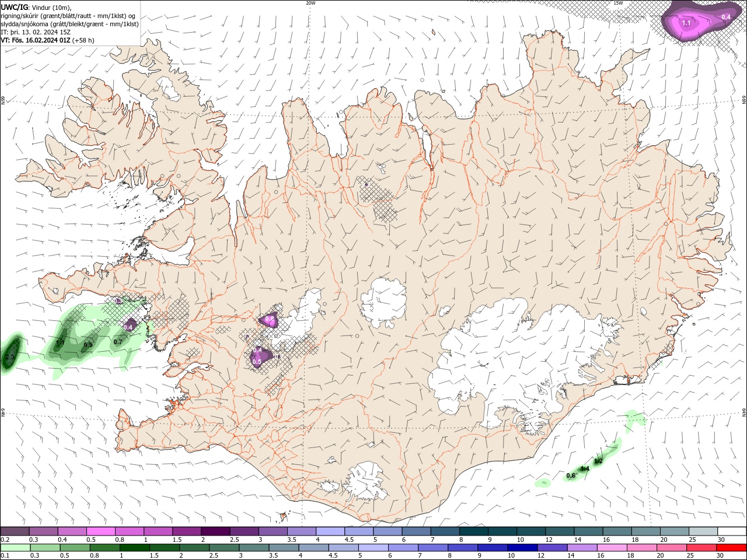Click the round white Hofsjökull glacier in central Iceland
The width and height of the screenshot is (747, 560).
pos(383,303)
